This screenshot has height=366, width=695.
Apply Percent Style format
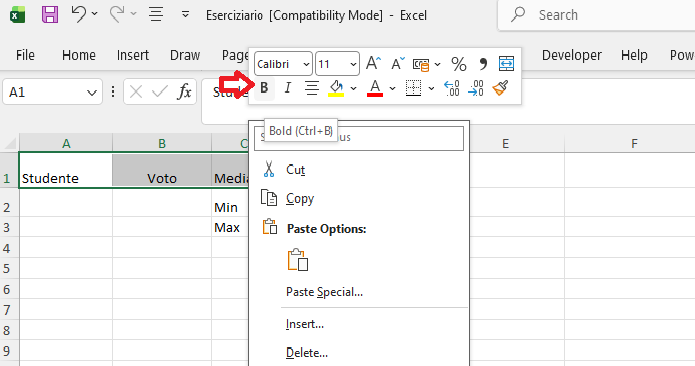(459, 64)
